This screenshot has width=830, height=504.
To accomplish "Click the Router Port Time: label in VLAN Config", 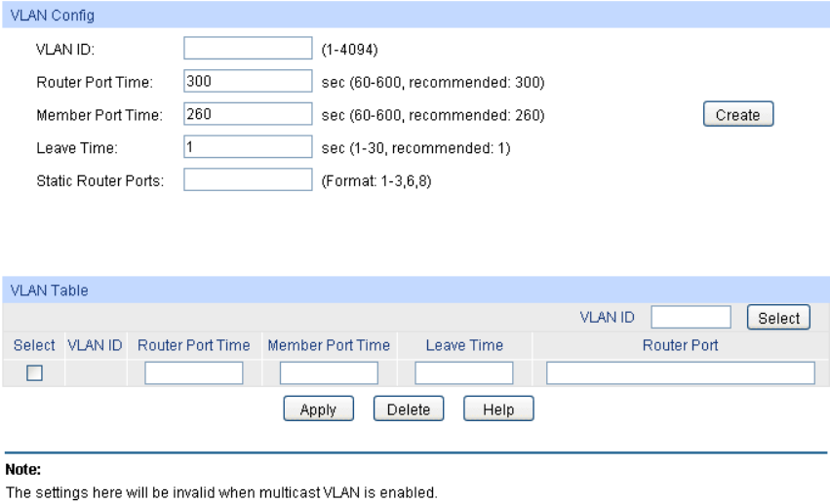I will [95, 83].
